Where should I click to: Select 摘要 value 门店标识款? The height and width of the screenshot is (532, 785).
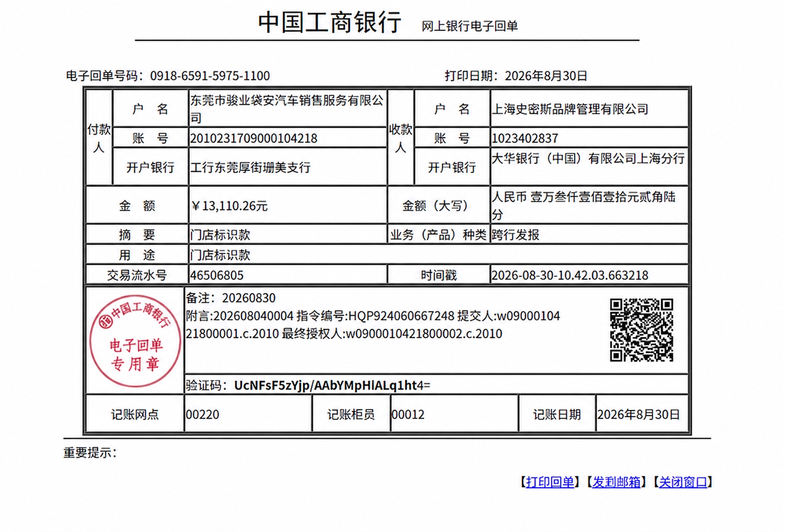220,235
